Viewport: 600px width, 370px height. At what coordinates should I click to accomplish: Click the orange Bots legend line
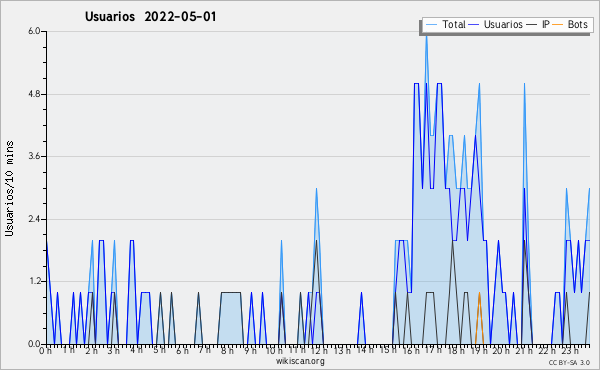[x=558, y=25]
